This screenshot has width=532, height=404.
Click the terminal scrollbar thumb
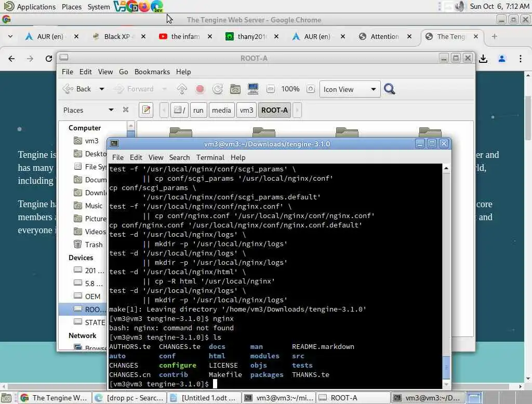point(446,368)
